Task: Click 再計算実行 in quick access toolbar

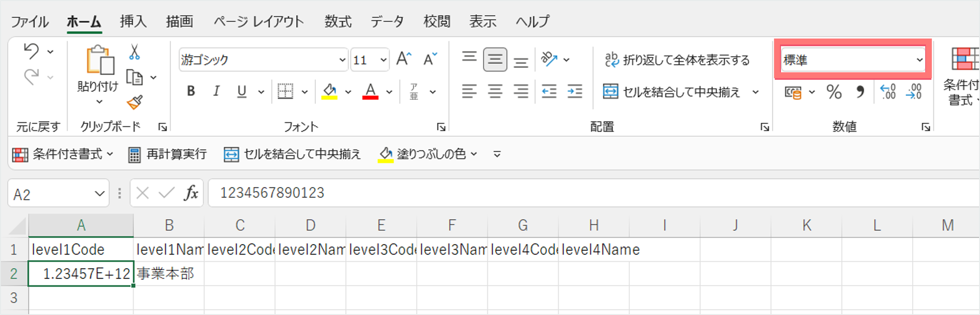Action: click(x=167, y=154)
